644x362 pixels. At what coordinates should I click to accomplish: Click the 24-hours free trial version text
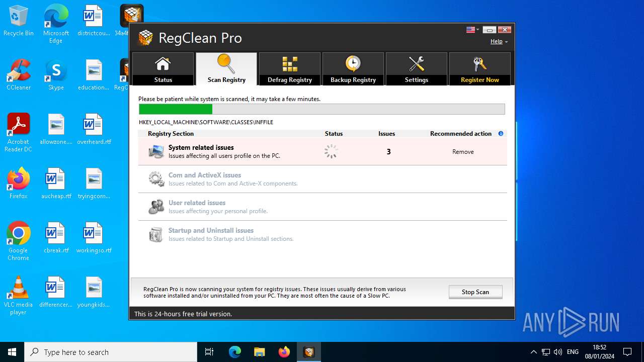tap(183, 314)
